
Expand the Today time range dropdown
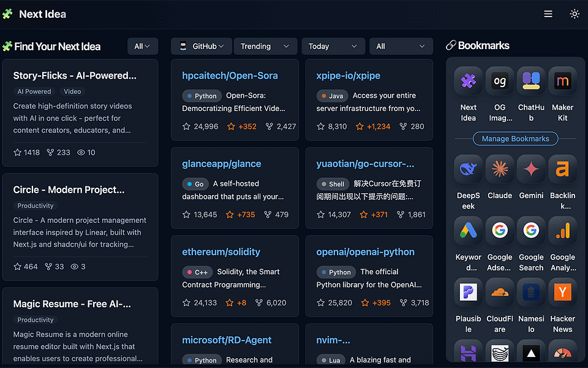(x=333, y=46)
